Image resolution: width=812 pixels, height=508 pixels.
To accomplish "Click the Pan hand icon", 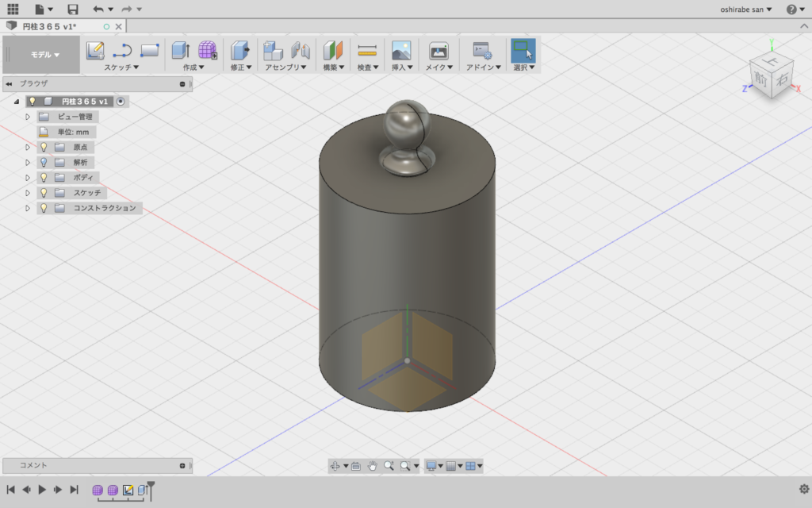I will (373, 466).
